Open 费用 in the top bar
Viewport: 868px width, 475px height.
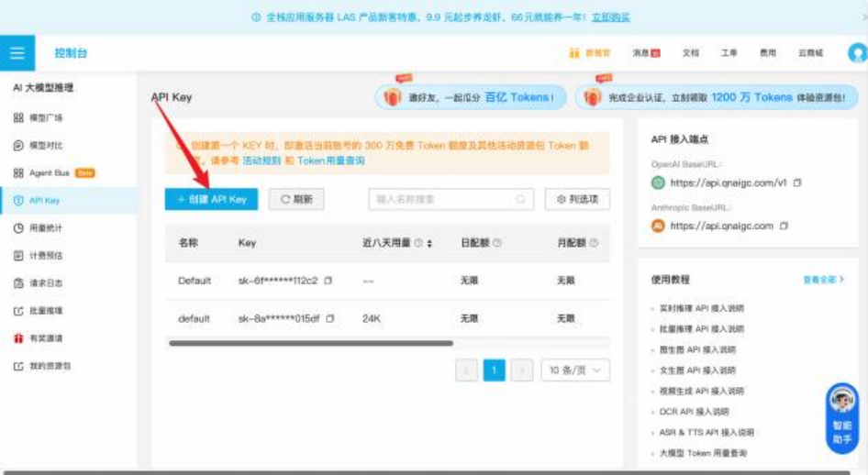pos(767,53)
